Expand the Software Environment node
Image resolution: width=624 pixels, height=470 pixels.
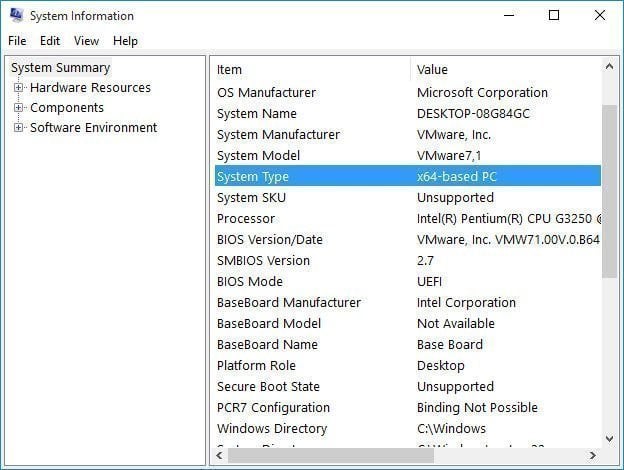pos(18,128)
